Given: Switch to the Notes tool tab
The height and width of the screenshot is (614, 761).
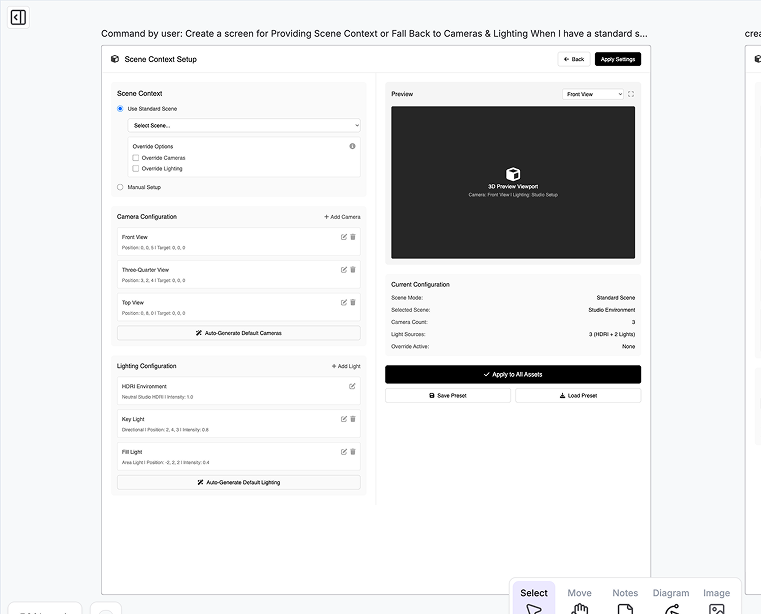Looking at the screenshot, I should point(625,599).
